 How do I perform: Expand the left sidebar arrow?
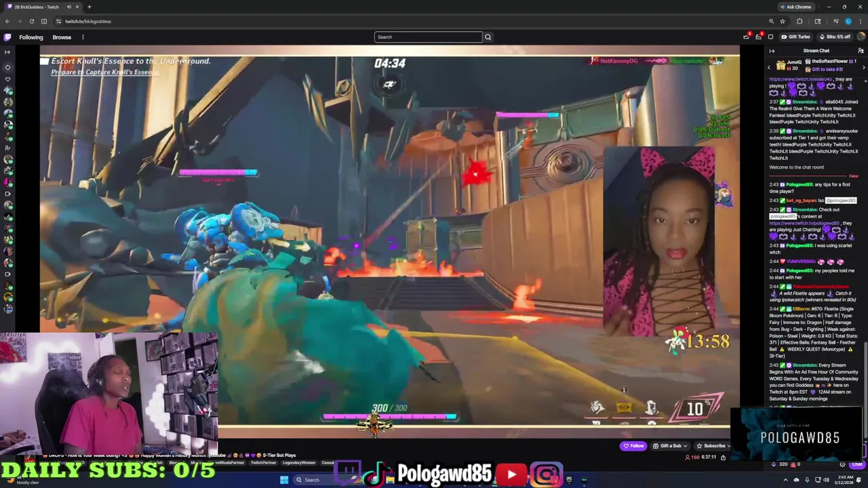(x=7, y=52)
